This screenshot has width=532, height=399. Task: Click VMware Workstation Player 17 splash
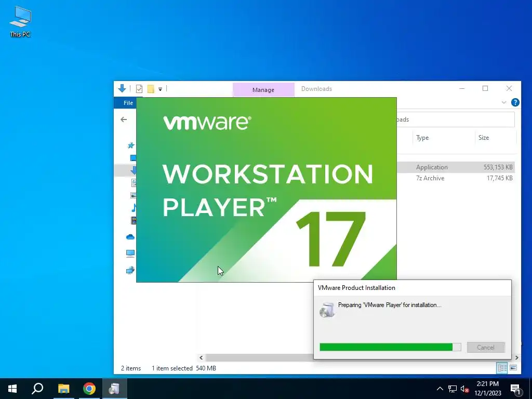267,190
